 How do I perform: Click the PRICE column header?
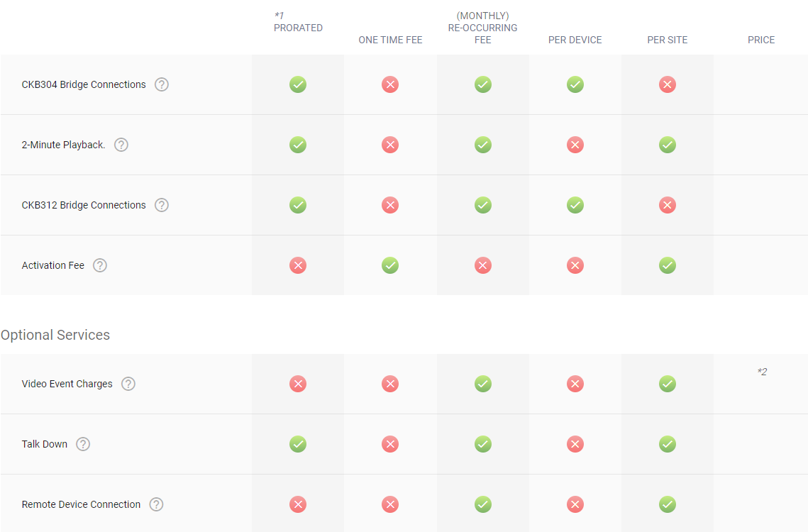(x=761, y=40)
